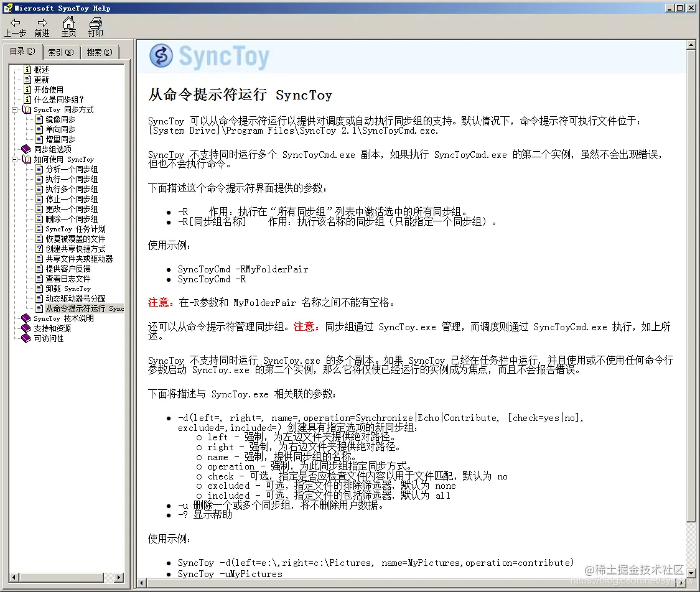Click the question-mark icon beside 创建共享快捷方式

(39, 249)
